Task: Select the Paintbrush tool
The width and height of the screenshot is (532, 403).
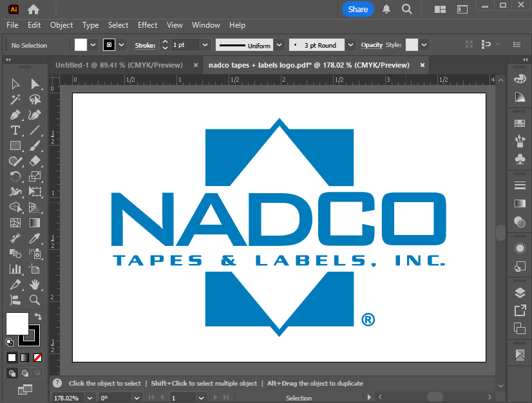Action: point(35,145)
